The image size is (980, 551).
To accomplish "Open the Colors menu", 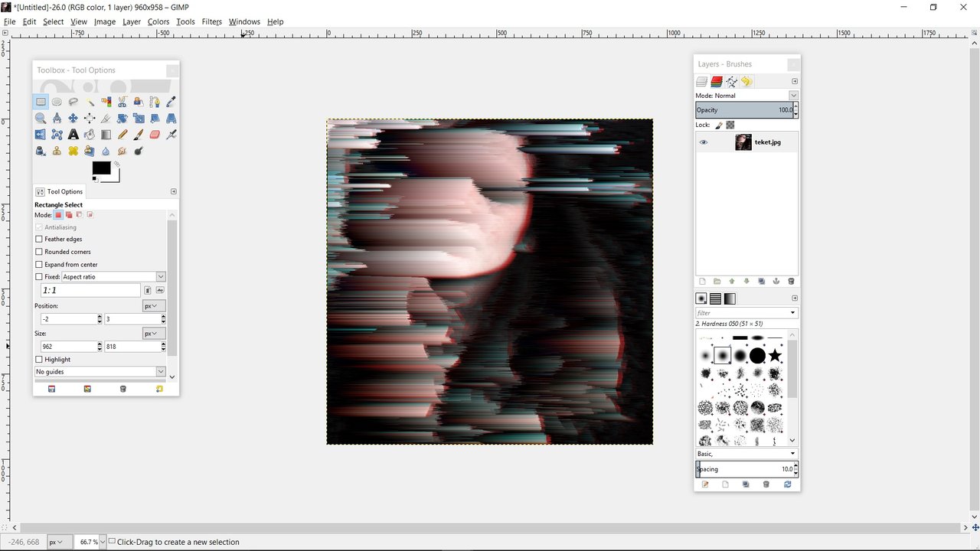I will pos(158,21).
